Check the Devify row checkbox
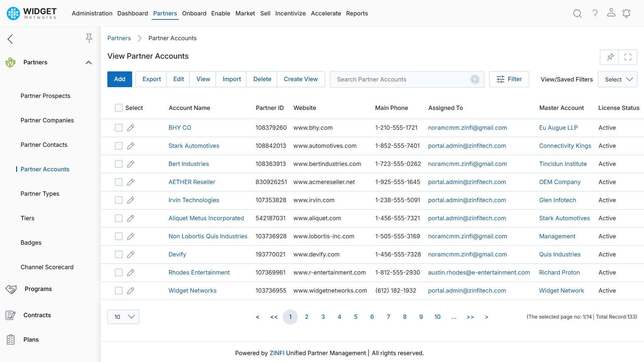Image resolution: width=644 pixels, height=362 pixels. [x=119, y=254]
